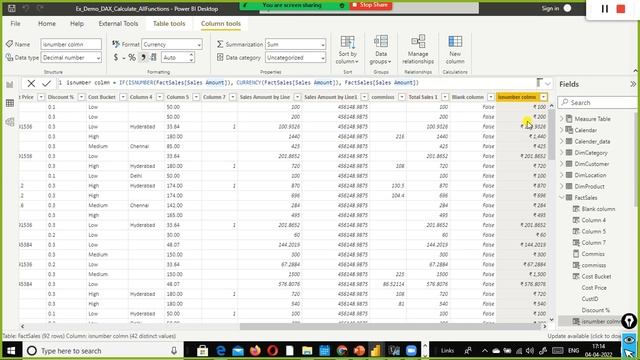The width and height of the screenshot is (640, 360).
Task: Edit the column Name field
Action: [x=71, y=44]
